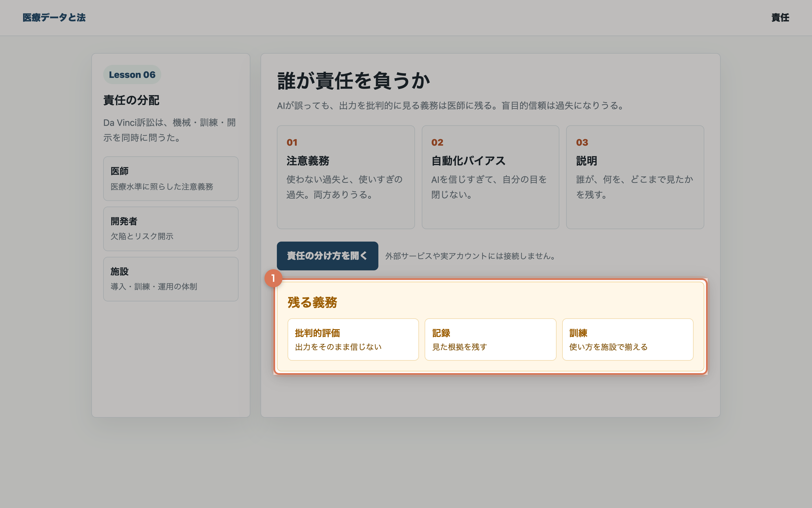The image size is (812, 508).
Task: Click the 医療データと法 site title
Action: click(54, 17)
